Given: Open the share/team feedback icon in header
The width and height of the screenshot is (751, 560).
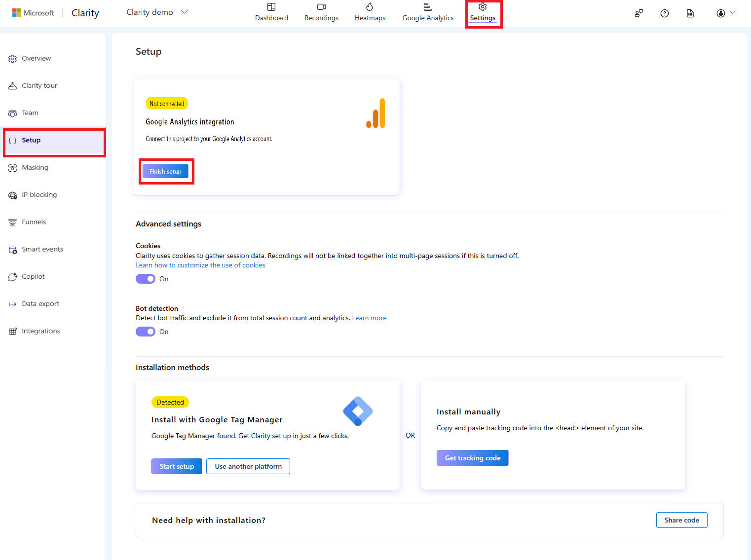Looking at the screenshot, I should click(x=639, y=13).
